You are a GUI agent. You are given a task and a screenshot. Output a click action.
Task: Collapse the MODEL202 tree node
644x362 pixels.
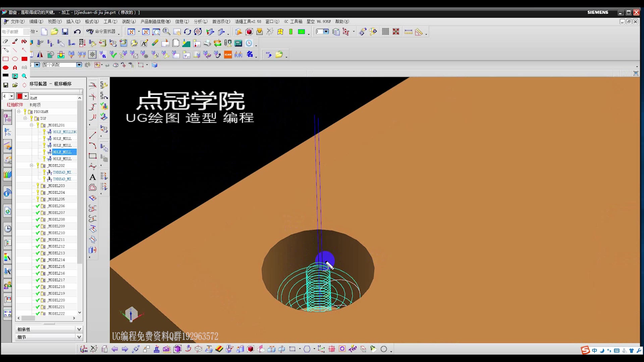coord(32,165)
